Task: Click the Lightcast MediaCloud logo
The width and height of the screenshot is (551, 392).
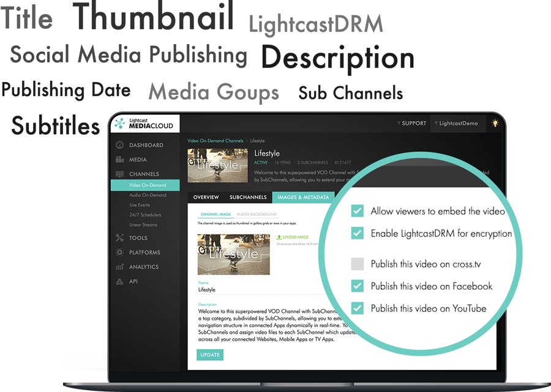Action: coord(144,123)
